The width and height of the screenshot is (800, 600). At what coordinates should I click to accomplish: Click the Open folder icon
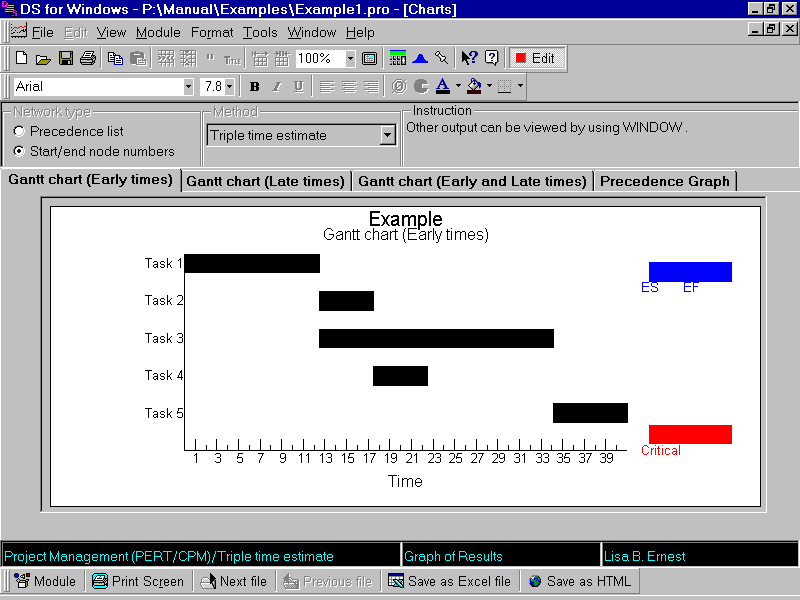[44, 59]
